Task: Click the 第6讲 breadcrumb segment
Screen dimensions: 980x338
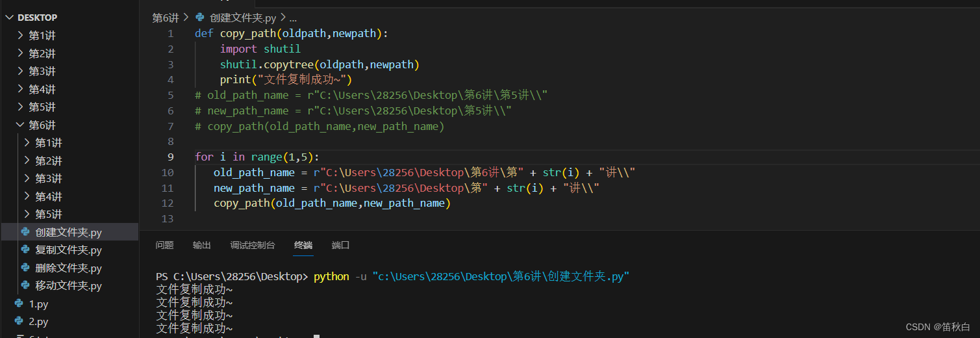Action: tap(166, 18)
